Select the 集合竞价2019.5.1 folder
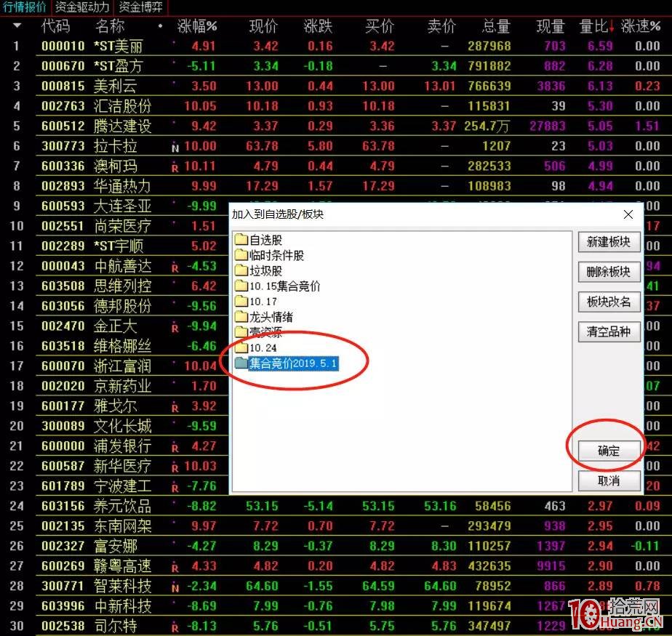Image resolution: width=672 pixels, height=636 pixels. point(287,363)
